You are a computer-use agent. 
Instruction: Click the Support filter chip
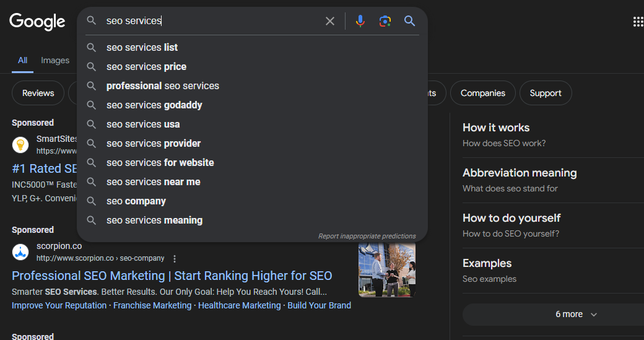[546, 94]
